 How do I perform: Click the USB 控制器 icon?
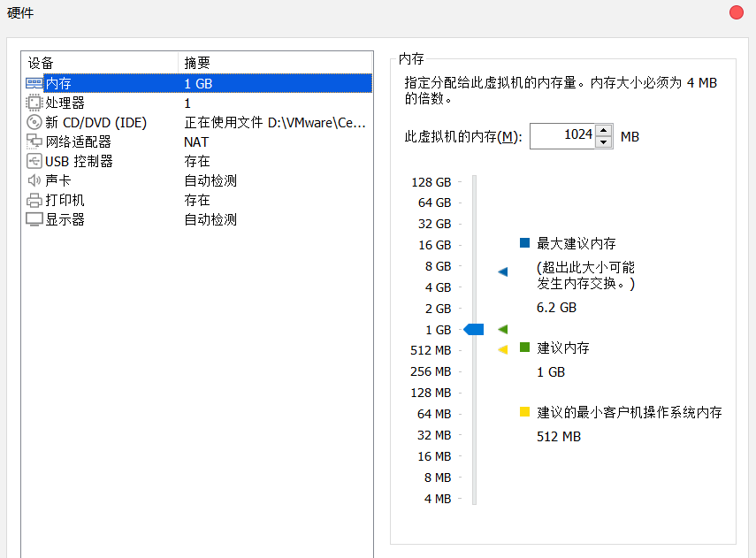(34, 161)
